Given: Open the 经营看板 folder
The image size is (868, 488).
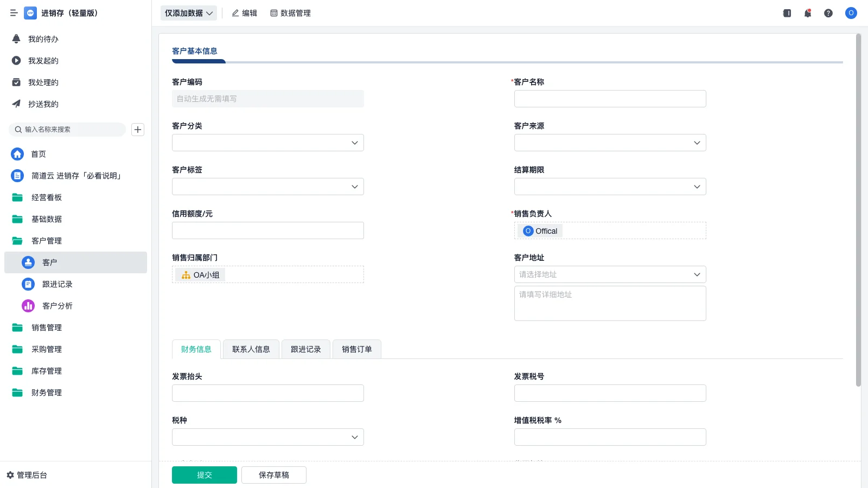Looking at the screenshot, I should click(x=75, y=197).
